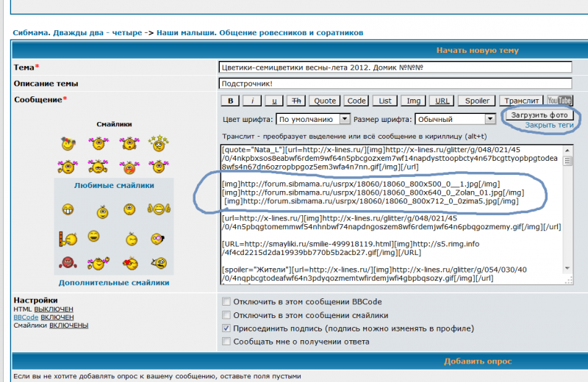Click the message box scrollbar thumb
Image resolution: width=588 pixels, height=382 pixels.
[567, 161]
